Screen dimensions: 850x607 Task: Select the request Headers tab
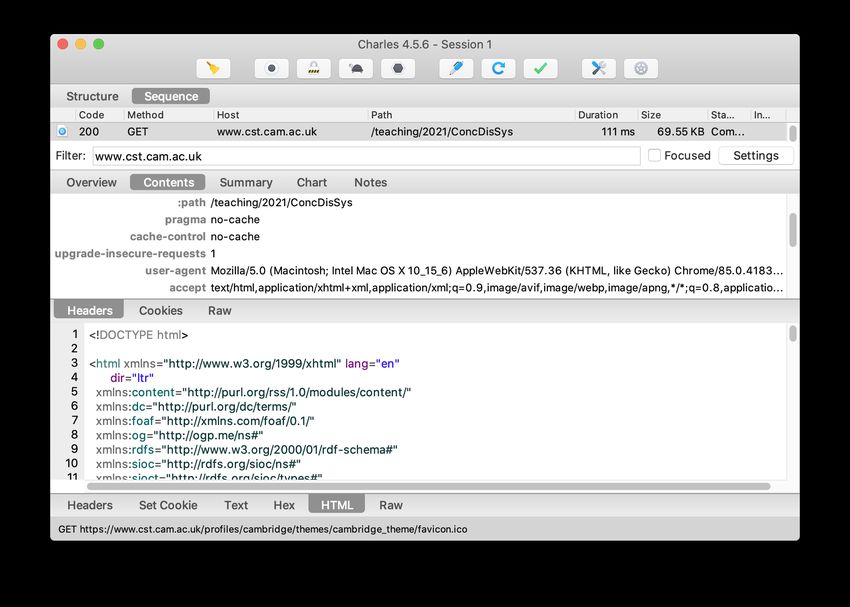[x=89, y=311]
